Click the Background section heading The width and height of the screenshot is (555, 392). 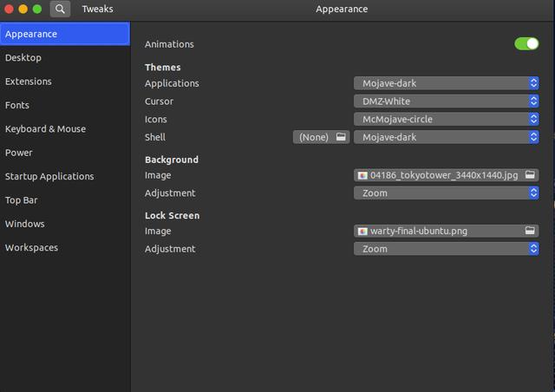click(x=172, y=160)
